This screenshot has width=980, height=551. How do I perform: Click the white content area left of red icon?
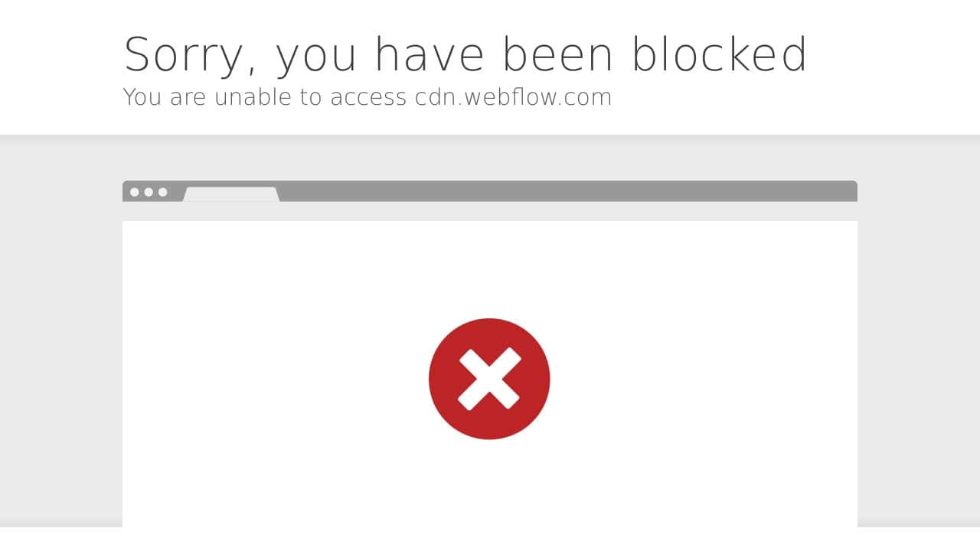[276, 379]
